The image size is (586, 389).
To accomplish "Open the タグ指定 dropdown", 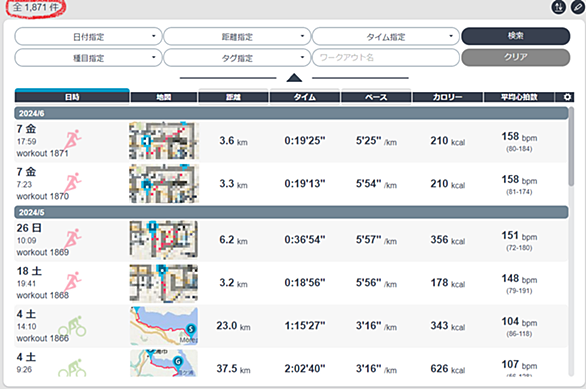I will (x=237, y=58).
